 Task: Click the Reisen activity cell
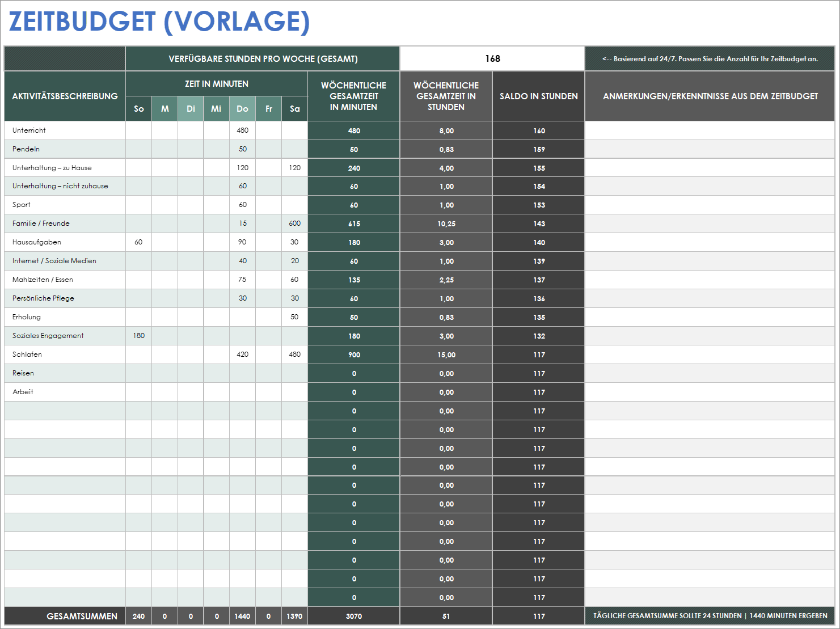click(x=65, y=373)
